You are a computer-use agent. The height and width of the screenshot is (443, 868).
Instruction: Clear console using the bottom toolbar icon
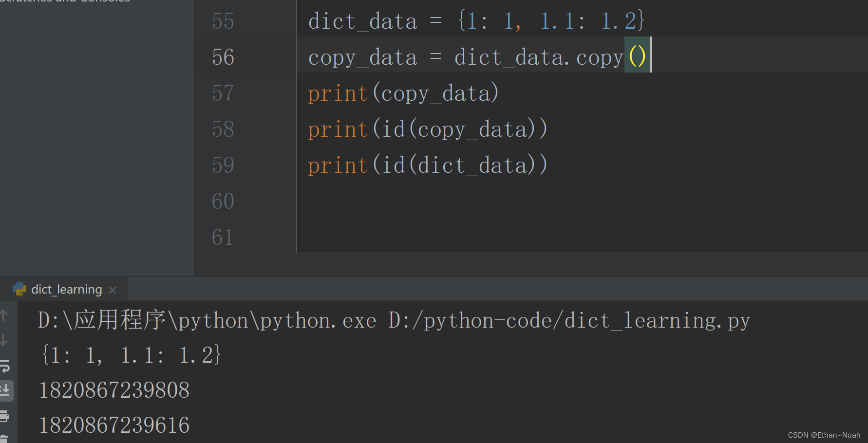point(5,438)
